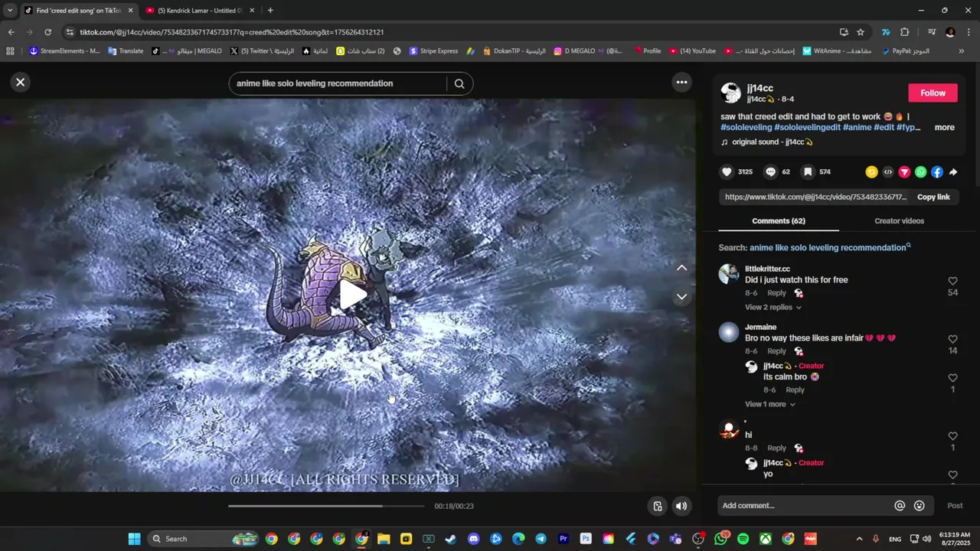Like the video with heart icon

(727, 172)
